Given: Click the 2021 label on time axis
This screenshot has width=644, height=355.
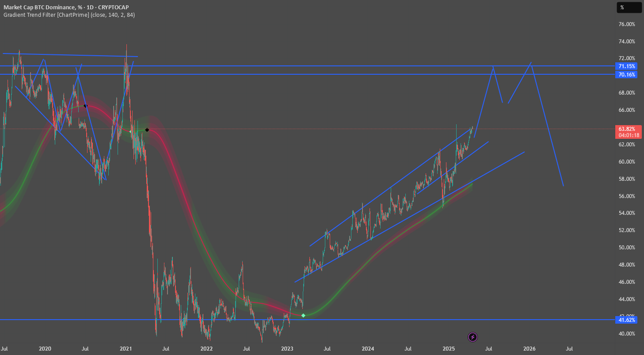Looking at the screenshot, I should tap(126, 349).
